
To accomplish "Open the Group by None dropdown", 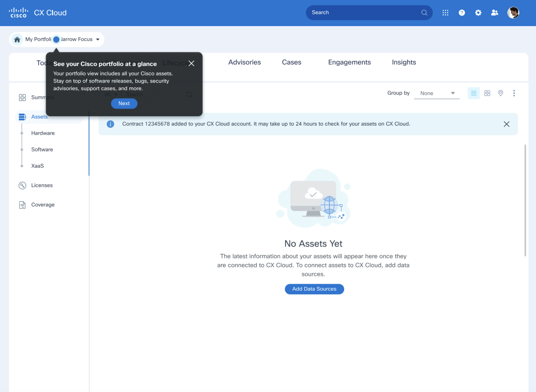I will pos(436,93).
